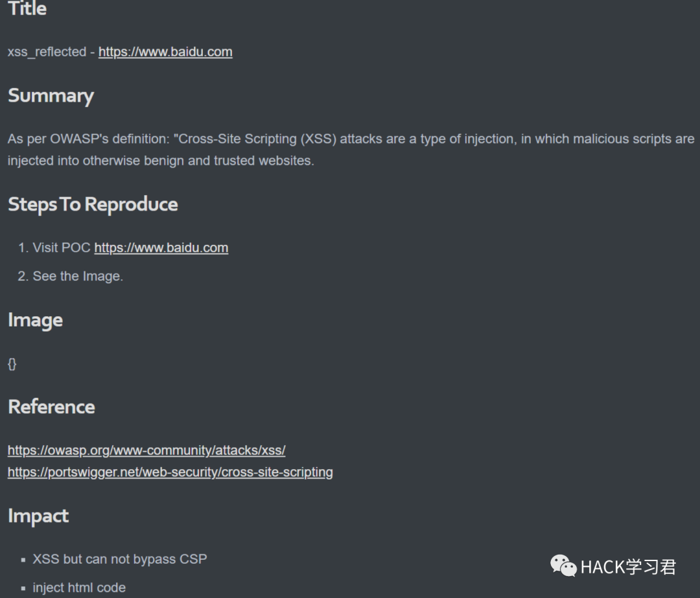Viewport: 700px width, 598px height.
Task: Open the baidu.com link in Title section
Action: pos(165,52)
